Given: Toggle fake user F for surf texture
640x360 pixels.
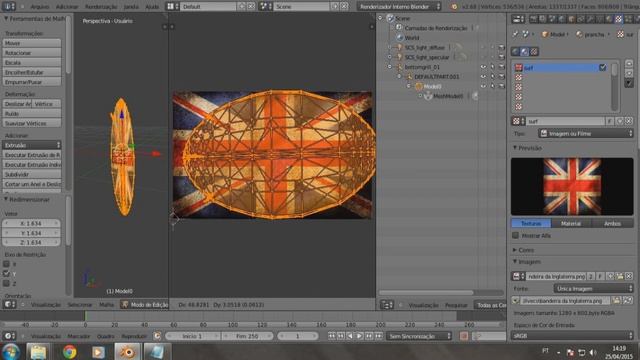Looking at the screenshot, I should pyautogui.click(x=609, y=121).
